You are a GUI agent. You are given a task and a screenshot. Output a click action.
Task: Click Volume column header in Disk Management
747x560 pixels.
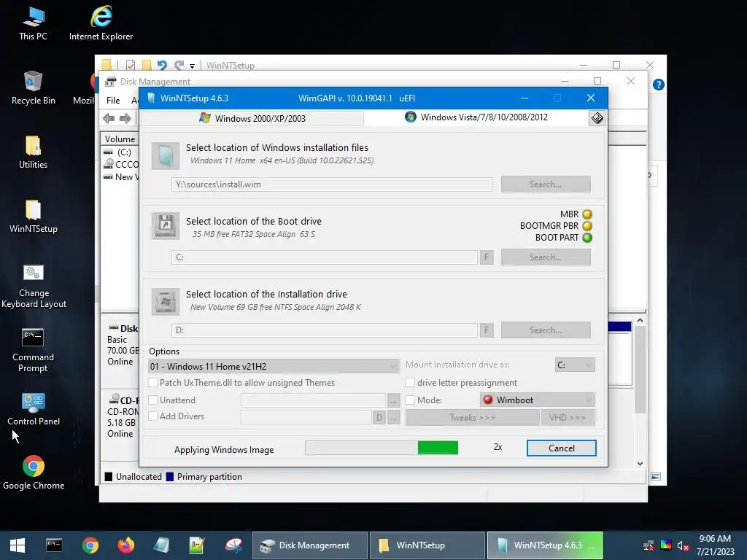[120, 139]
